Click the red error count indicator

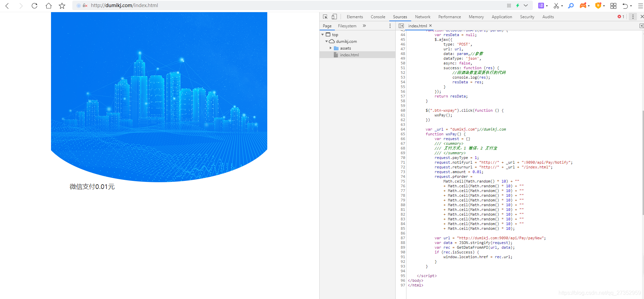pyautogui.click(x=621, y=17)
